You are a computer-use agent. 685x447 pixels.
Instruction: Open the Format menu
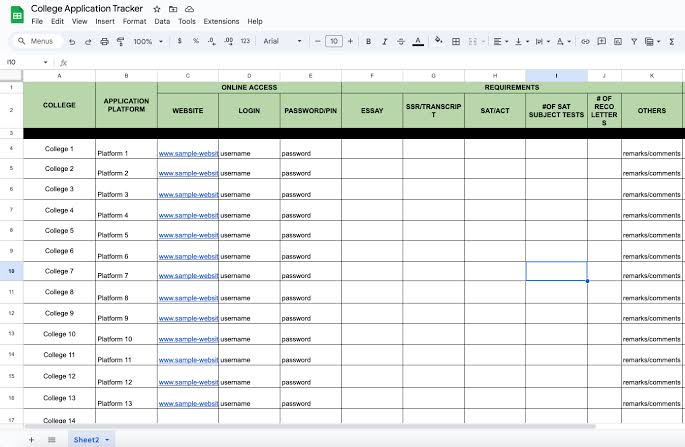tap(134, 21)
